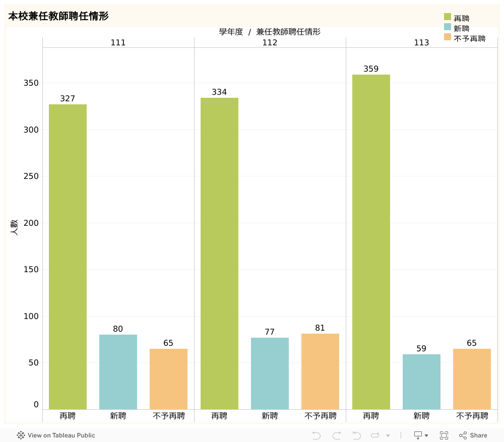Click the 人數 y-axis title
The height and width of the screenshot is (442, 504).
click(14, 228)
